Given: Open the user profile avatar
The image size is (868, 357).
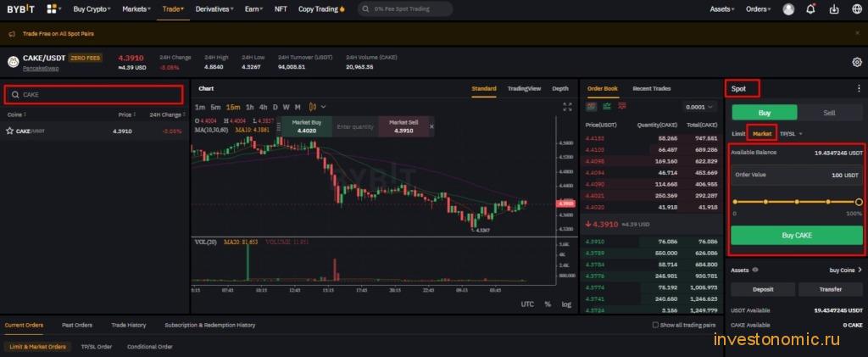Looking at the screenshot, I should [788, 8].
